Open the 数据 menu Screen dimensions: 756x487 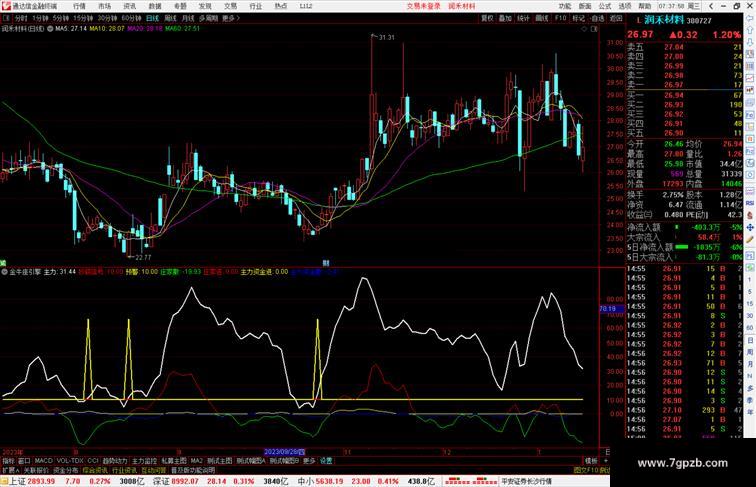tap(155, 6)
